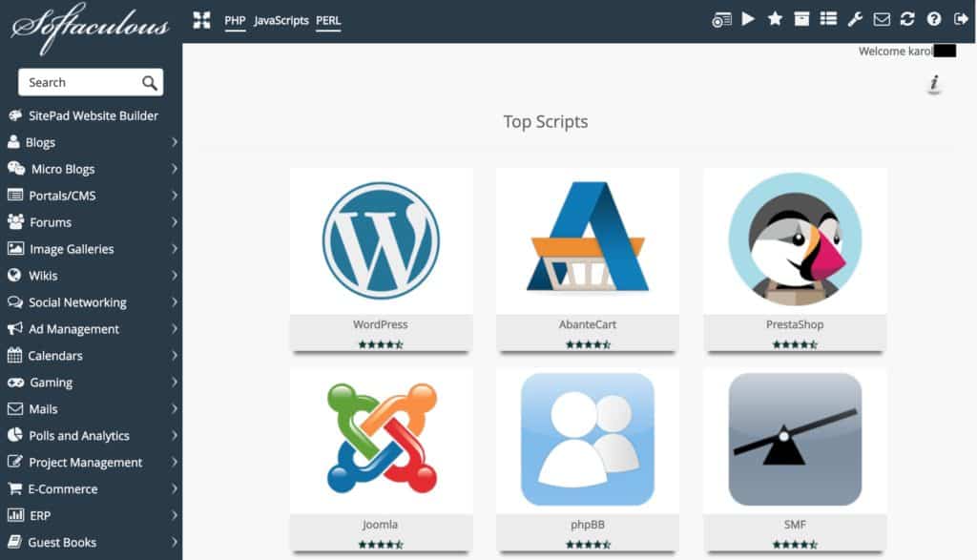Click the Softaculous logo
This screenshot has width=977, height=560.
pyautogui.click(x=91, y=27)
